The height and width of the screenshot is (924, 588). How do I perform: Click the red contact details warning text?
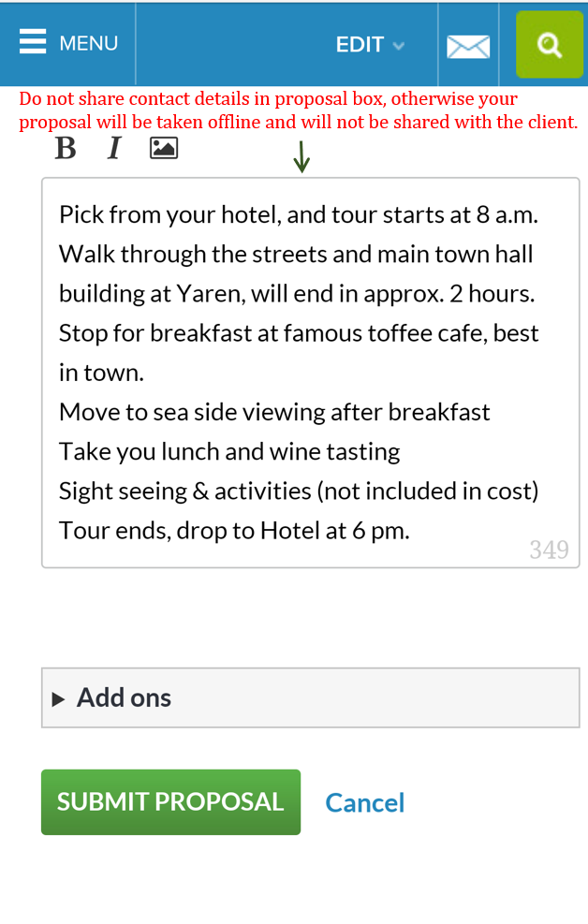pos(298,110)
